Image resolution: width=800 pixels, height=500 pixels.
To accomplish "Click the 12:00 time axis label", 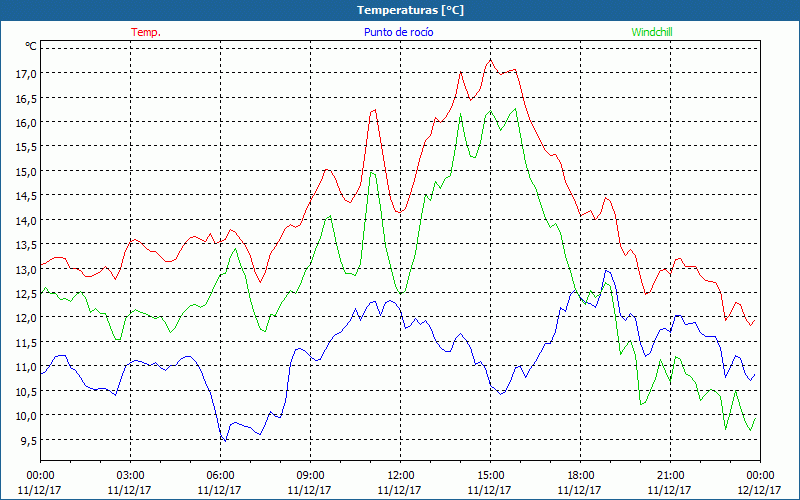I will click(400, 476).
